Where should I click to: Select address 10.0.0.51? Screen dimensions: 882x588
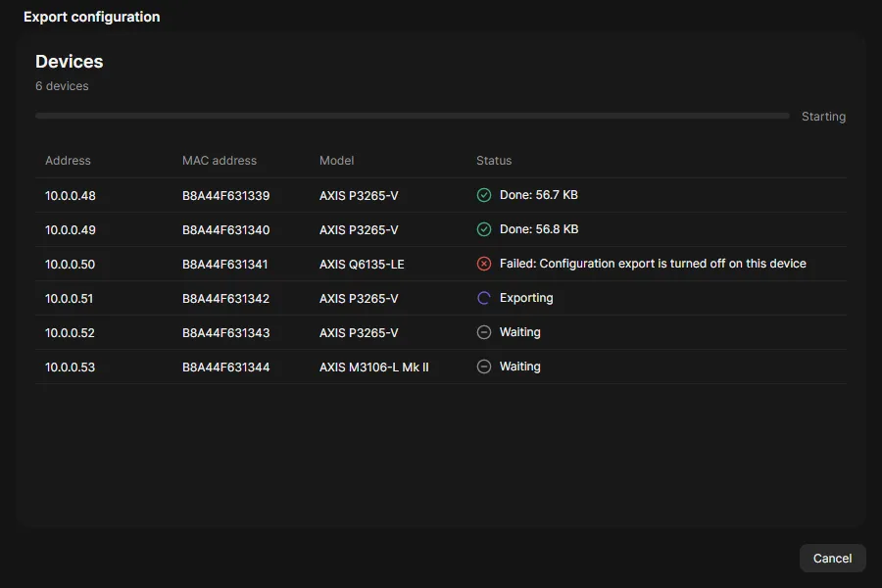(70, 299)
